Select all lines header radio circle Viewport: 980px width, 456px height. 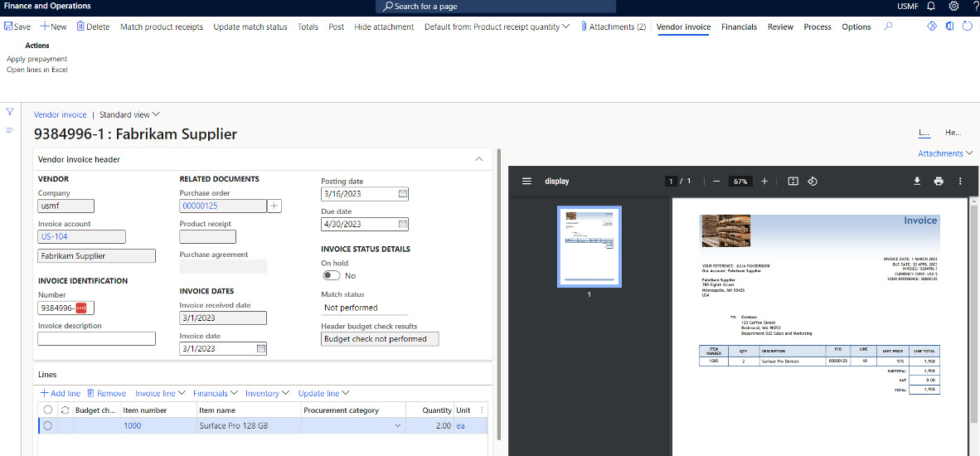47,410
